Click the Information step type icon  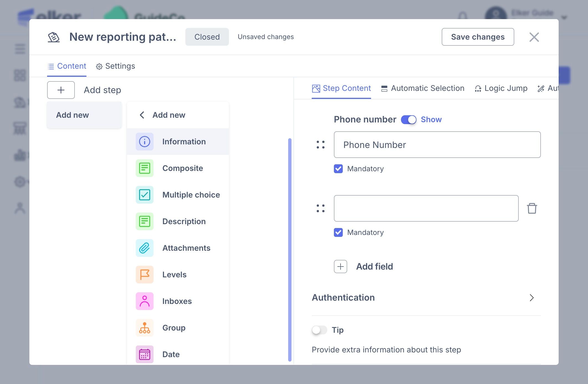[x=144, y=142]
